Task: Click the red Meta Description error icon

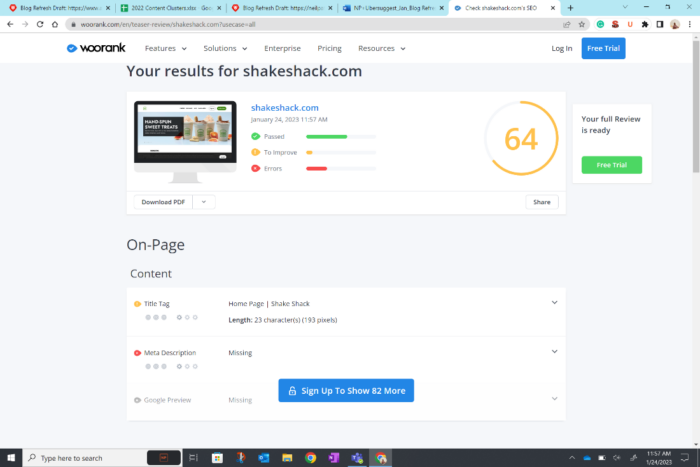Action: click(x=138, y=353)
